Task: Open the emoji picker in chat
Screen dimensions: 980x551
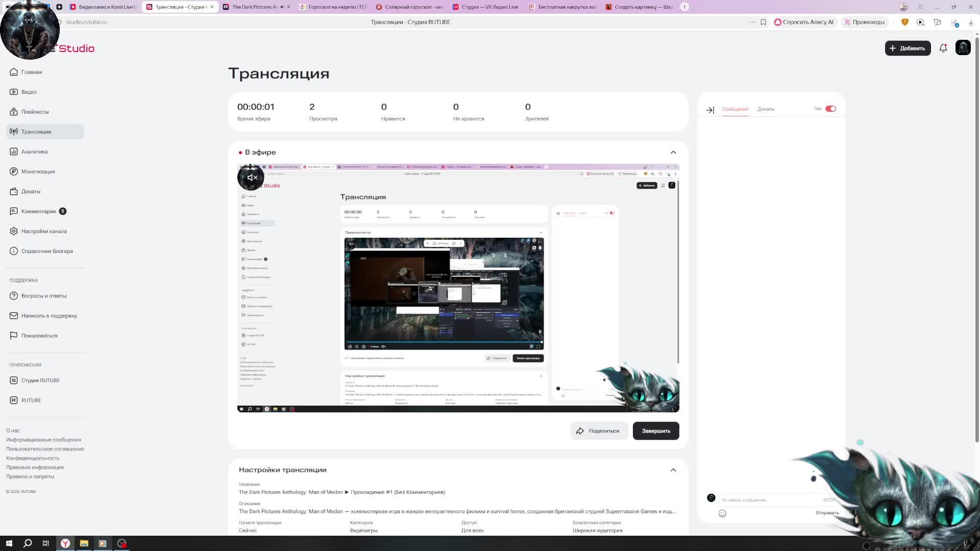Action: (722, 513)
